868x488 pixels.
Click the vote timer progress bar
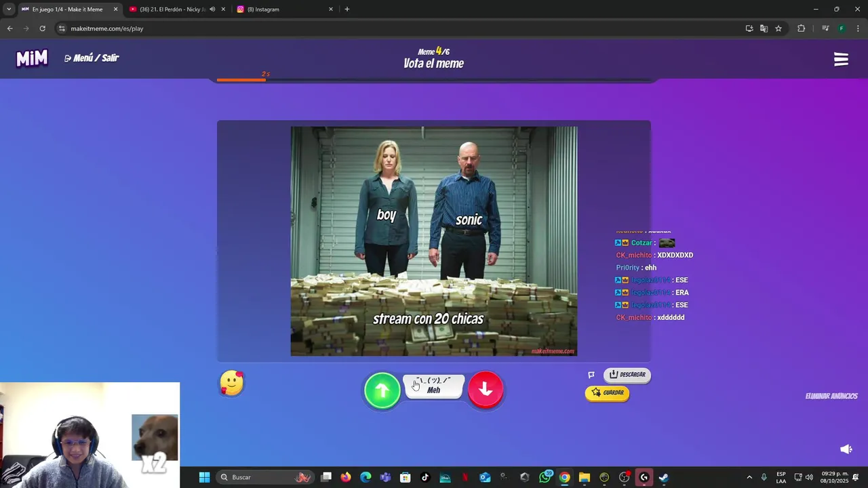click(434, 80)
